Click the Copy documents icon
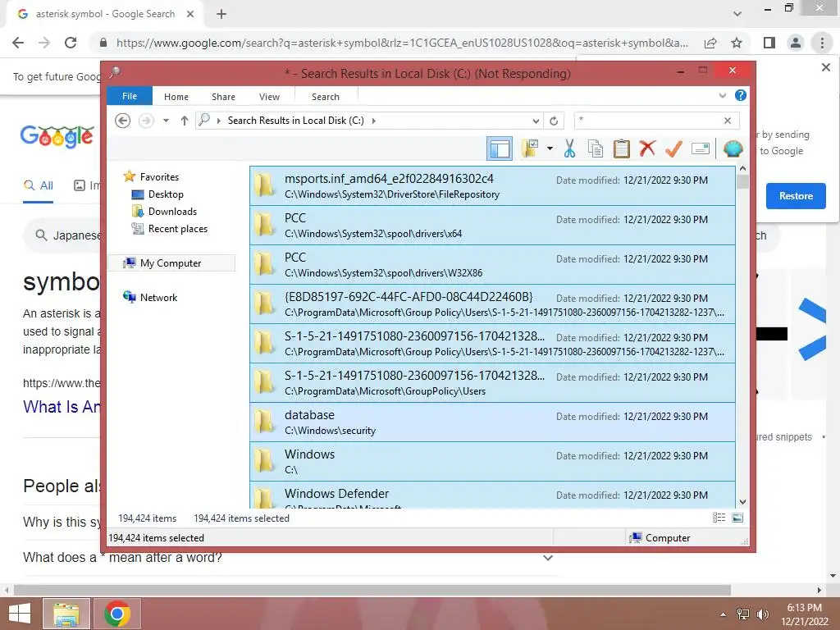Screen dimensions: 840x630 [596, 148]
